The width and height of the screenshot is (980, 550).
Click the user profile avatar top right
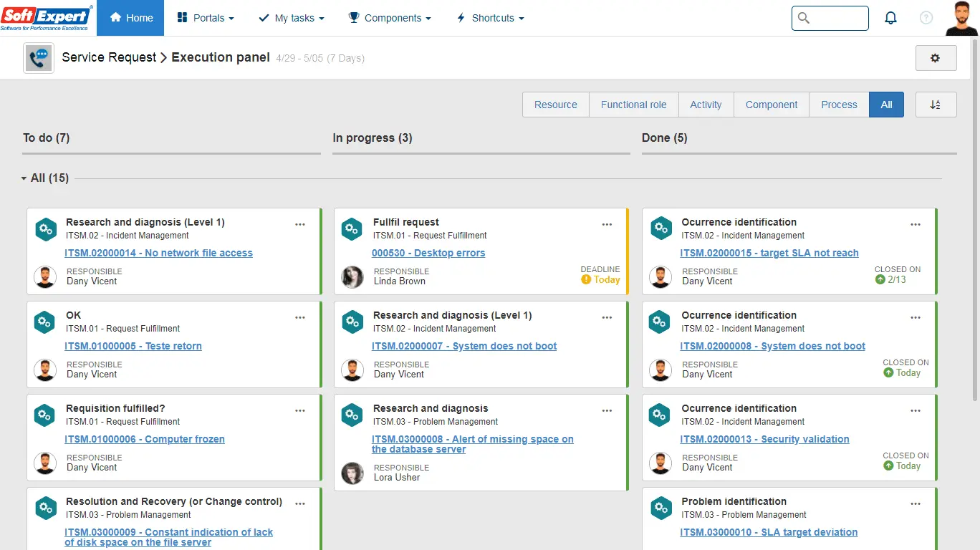pos(961,18)
